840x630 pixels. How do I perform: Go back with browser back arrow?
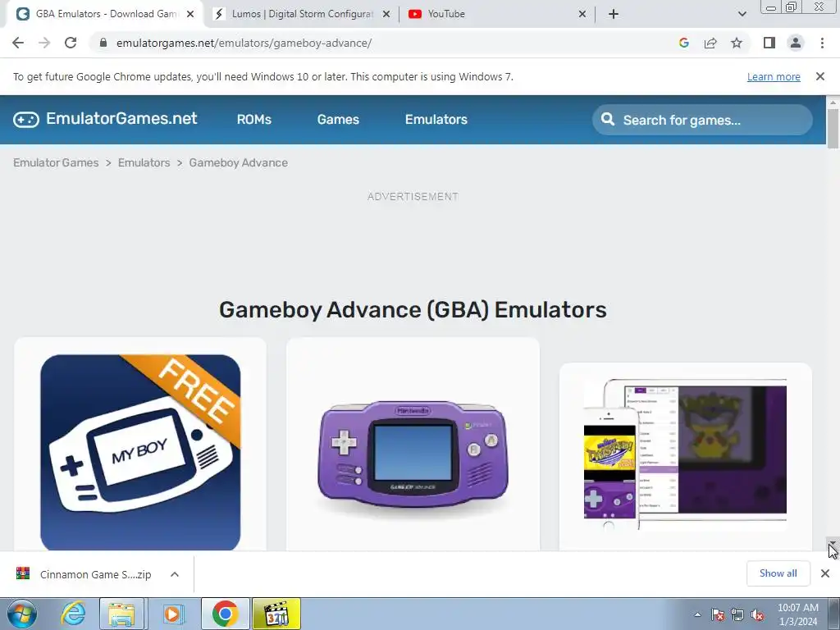coord(18,43)
